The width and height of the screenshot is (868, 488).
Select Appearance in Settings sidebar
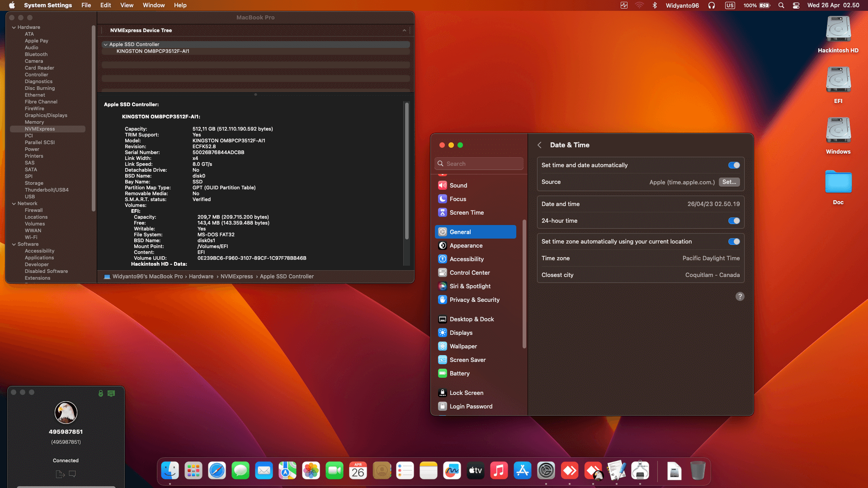476,246
